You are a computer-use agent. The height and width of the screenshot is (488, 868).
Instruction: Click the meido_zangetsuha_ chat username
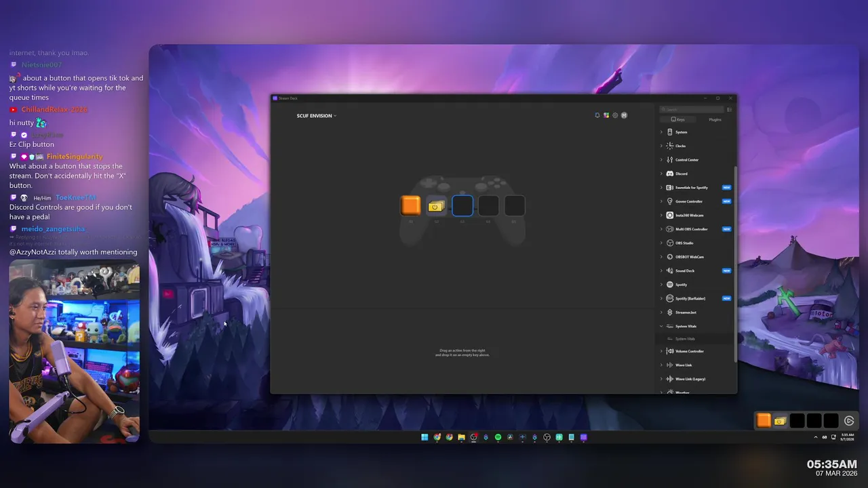coord(54,229)
